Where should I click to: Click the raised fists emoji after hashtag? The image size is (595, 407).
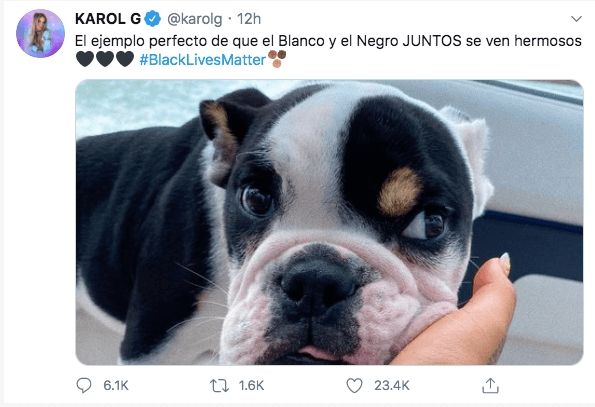(277, 59)
